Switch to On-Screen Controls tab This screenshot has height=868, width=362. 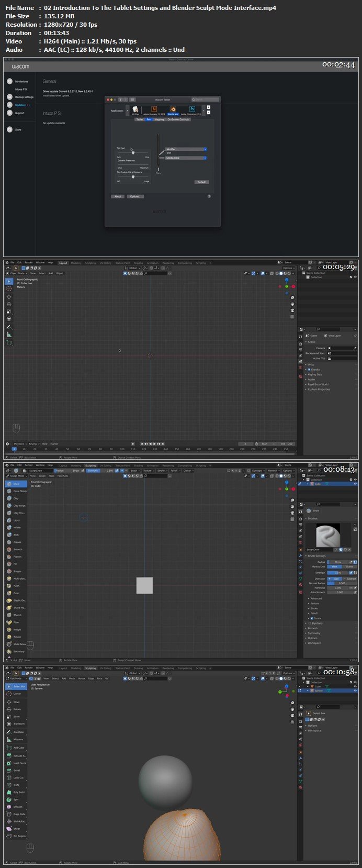point(178,119)
